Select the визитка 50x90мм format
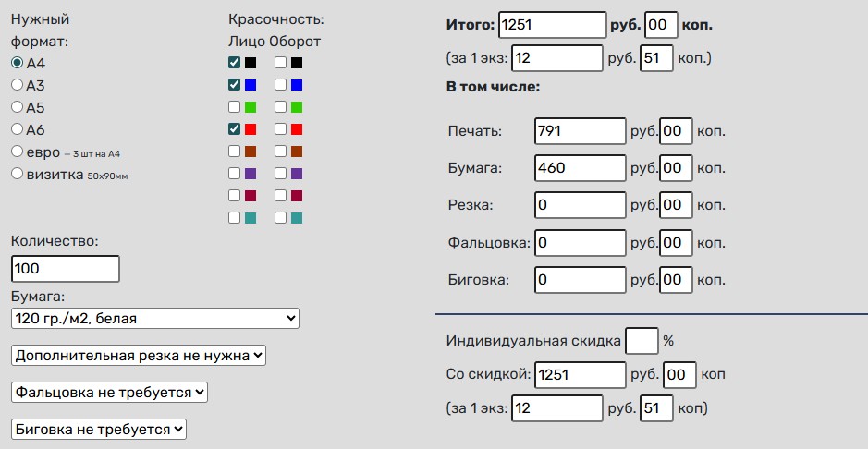The width and height of the screenshot is (868, 449). click(x=17, y=173)
